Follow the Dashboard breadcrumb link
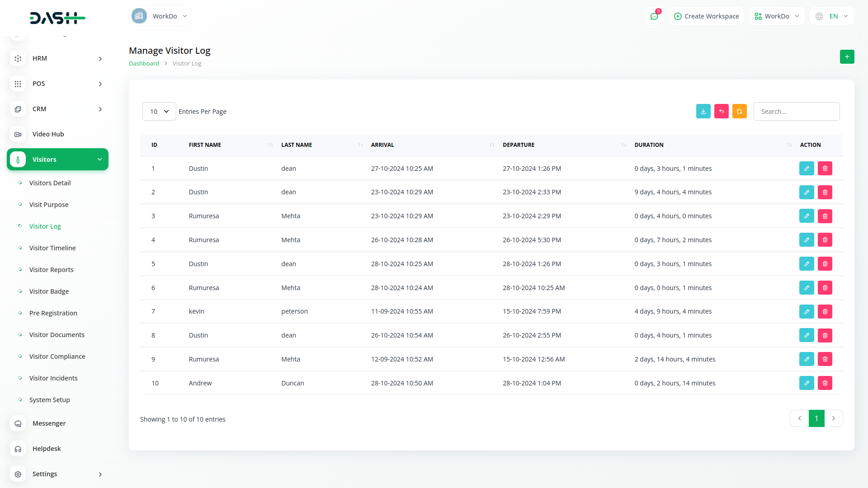The height and width of the screenshot is (488, 868). coord(144,64)
